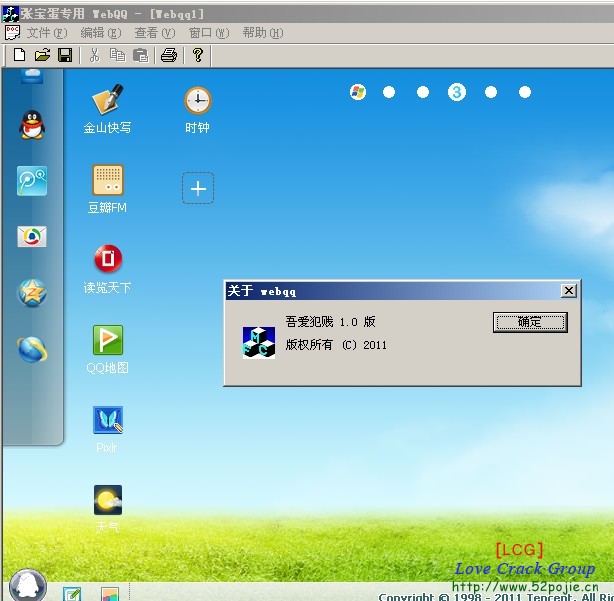Screen dimensions: 614x601
Task: Open the 编辑(E) menu
Action: 101,33
